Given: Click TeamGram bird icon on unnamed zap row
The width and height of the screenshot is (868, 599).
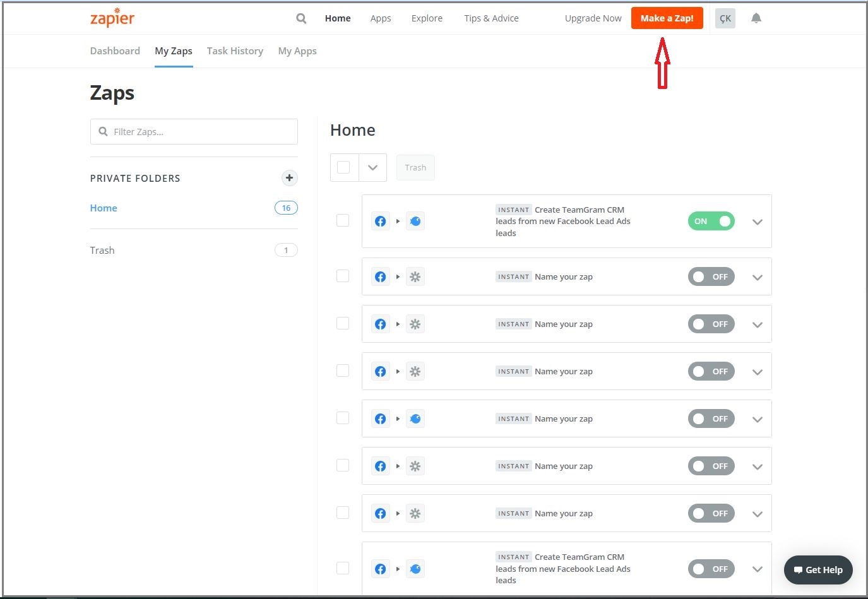Looking at the screenshot, I should (x=415, y=418).
